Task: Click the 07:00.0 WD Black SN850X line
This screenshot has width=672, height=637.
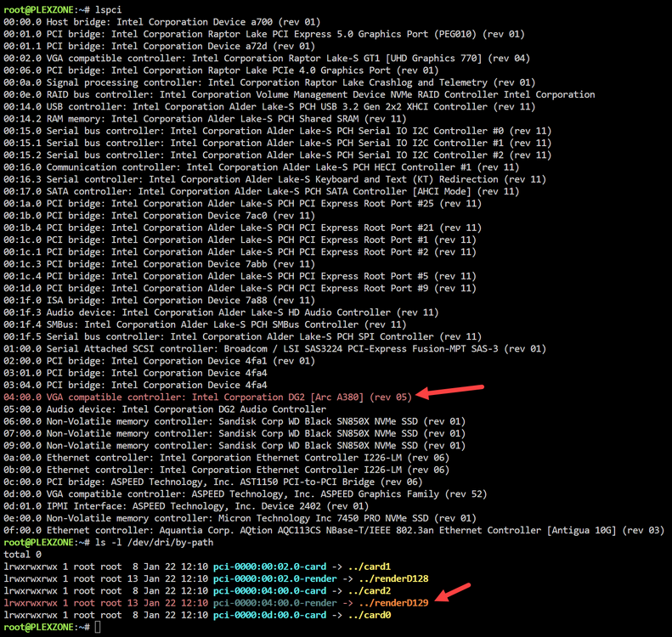Action: [234, 433]
